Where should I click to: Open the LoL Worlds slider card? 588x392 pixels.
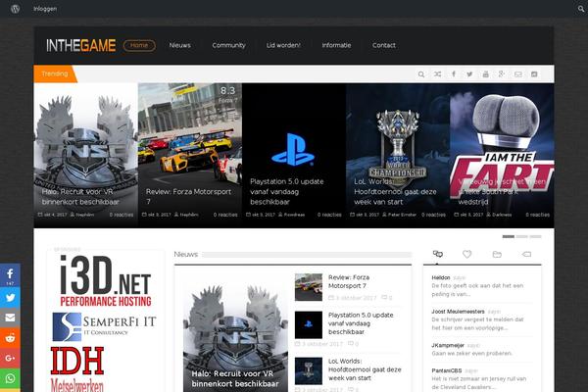(398, 155)
